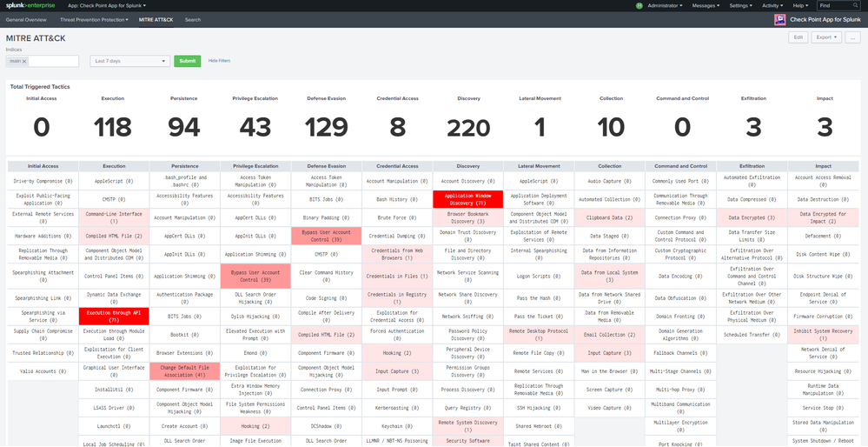Click Credentials from Web Browsers (1) cell
868x447 pixels.
coord(397,254)
